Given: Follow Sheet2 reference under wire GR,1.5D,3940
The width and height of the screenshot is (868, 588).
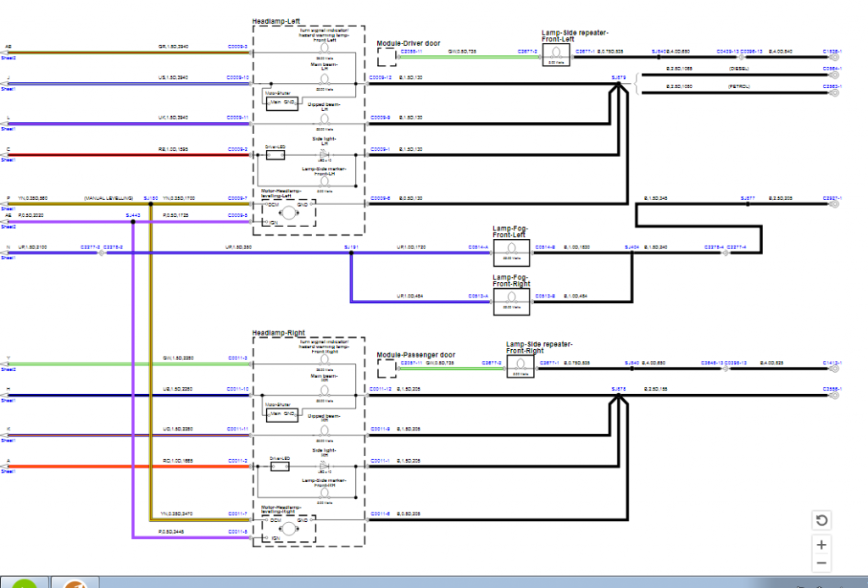Looking at the screenshot, I should pos(8,58).
